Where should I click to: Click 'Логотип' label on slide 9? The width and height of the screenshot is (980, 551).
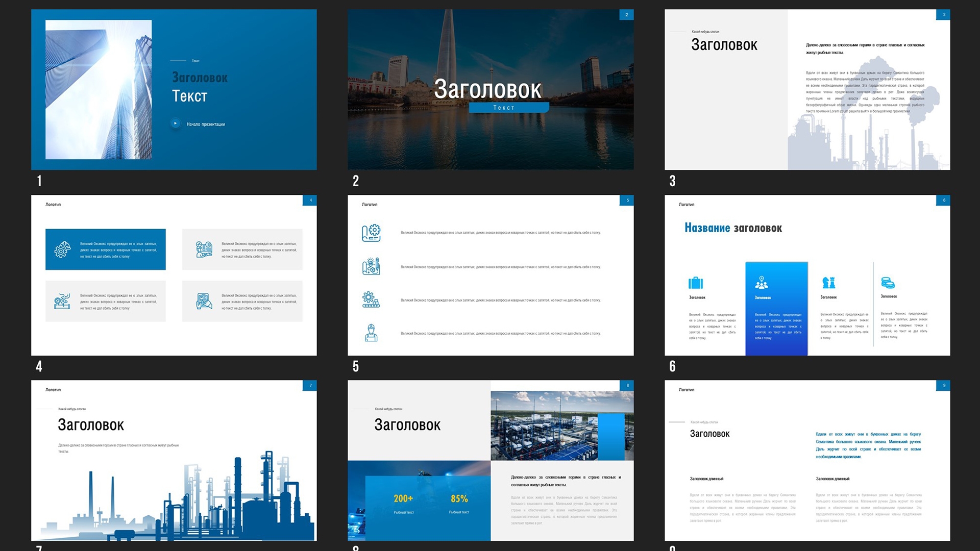[687, 390]
